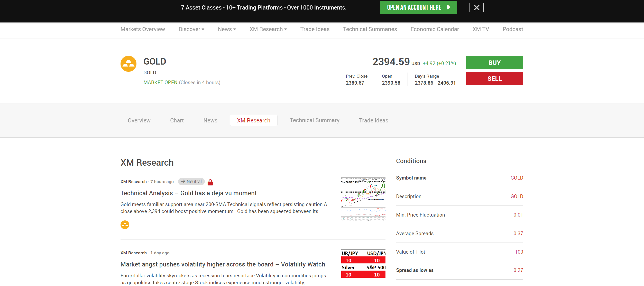Click the small gold icon under first article
This screenshot has width=644, height=286.
point(125,225)
